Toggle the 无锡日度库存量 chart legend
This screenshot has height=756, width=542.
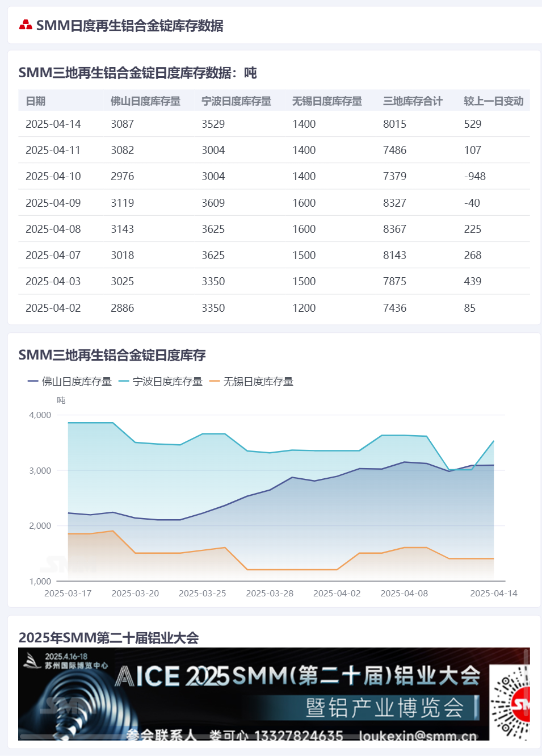pyautogui.click(x=251, y=382)
